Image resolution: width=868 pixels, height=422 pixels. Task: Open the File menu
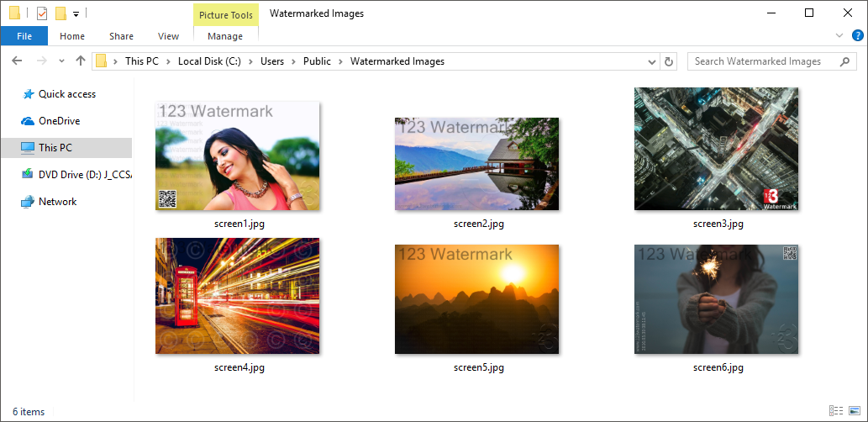click(24, 36)
